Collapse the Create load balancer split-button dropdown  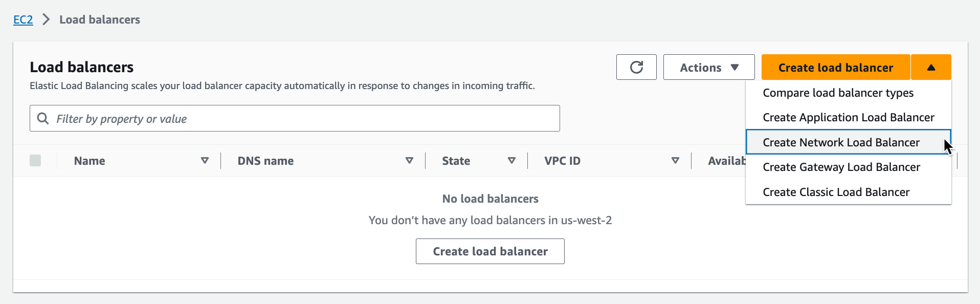(930, 67)
